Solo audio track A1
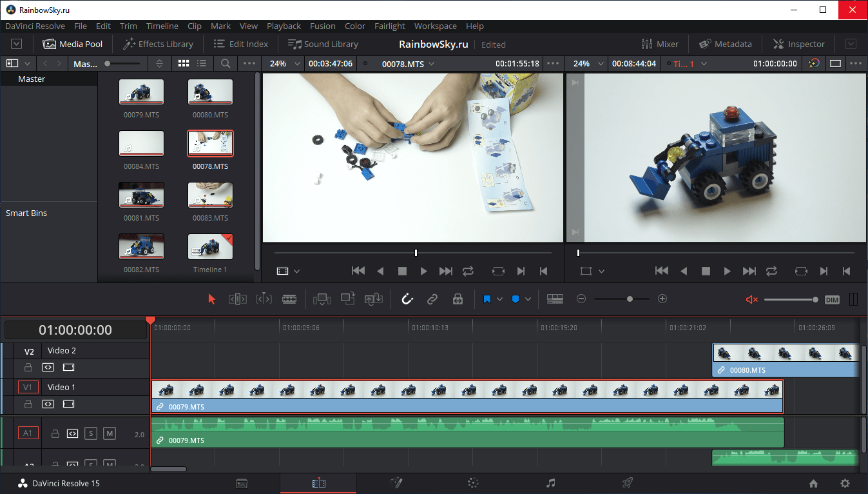 (91, 433)
